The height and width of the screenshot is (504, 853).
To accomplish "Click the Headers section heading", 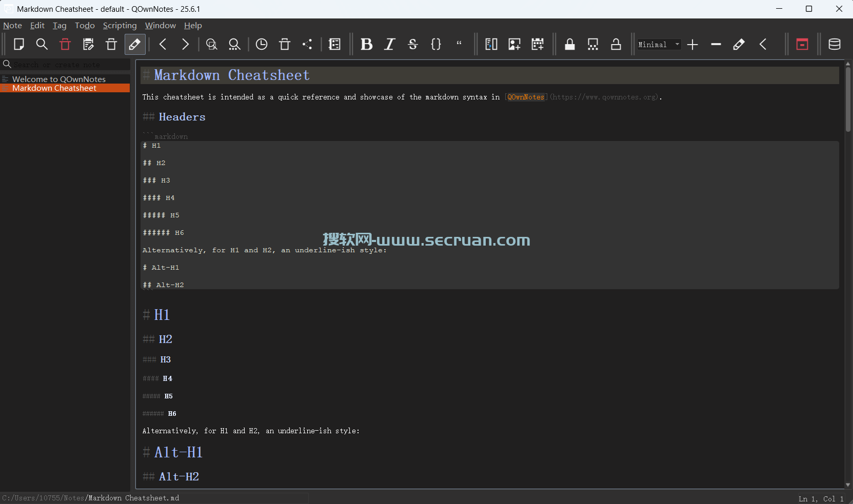I will point(182,117).
